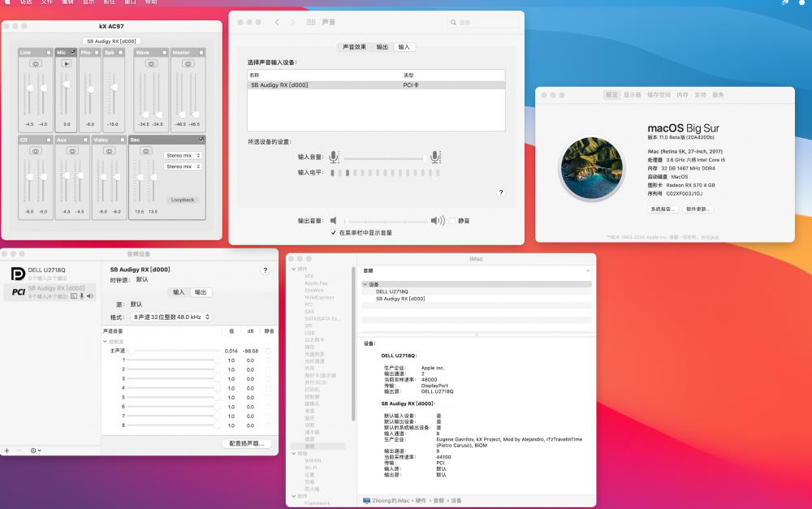Collapse the 设备 row in audio list
The width and height of the screenshot is (812, 509).
365,284
